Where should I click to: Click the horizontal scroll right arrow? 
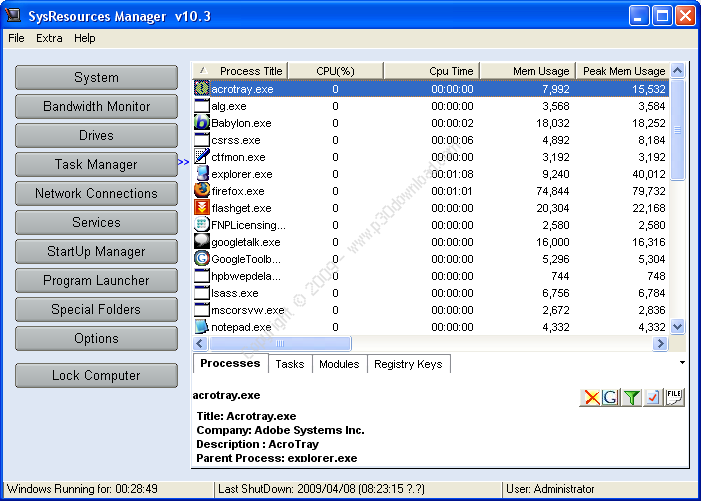click(660, 343)
